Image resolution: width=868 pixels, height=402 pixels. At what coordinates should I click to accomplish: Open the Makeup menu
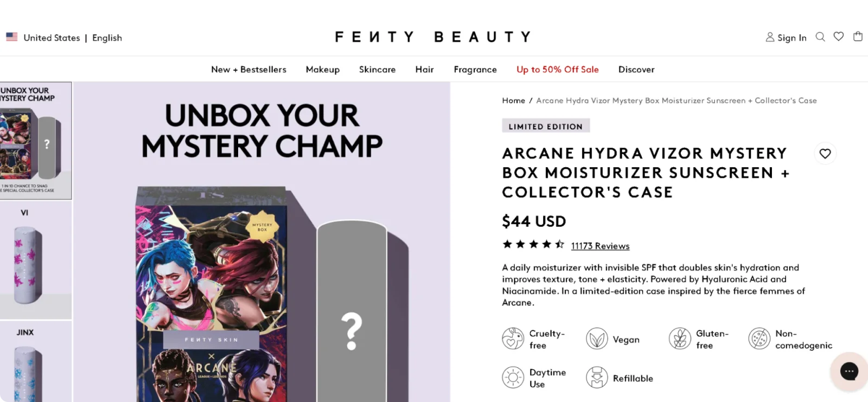[323, 69]
